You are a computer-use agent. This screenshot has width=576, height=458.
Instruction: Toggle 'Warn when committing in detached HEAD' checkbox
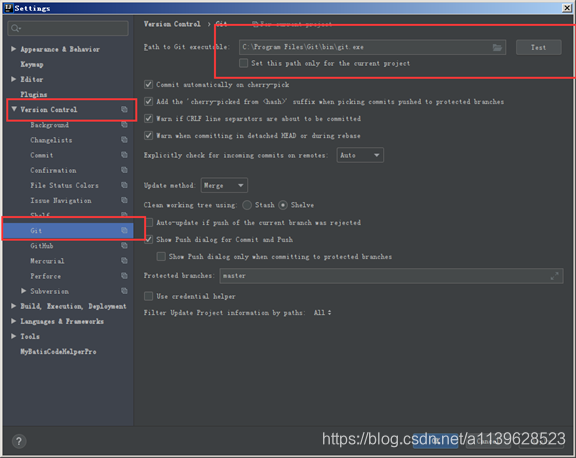click(x=148, y=136)
